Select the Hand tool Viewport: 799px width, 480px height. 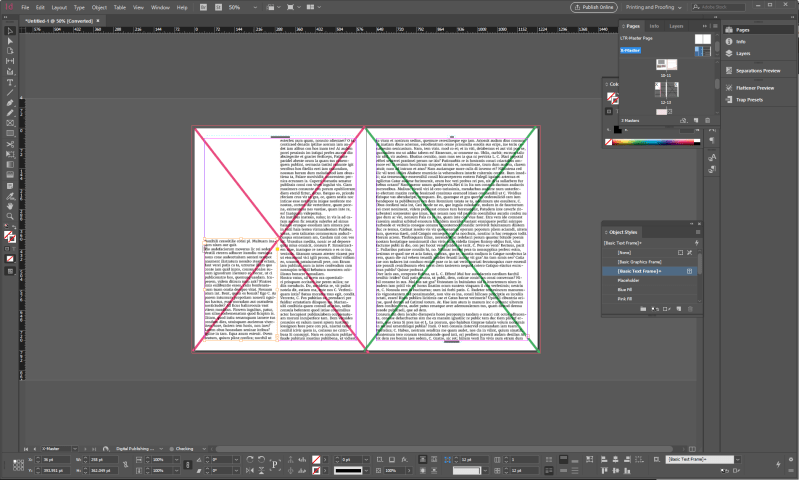10,206
